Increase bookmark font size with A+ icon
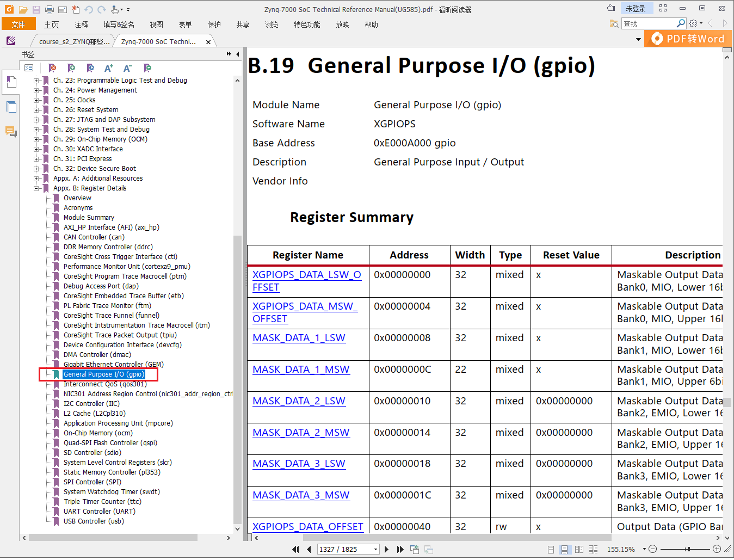Screen dimensions: 734x560 (x=109, y=68)
